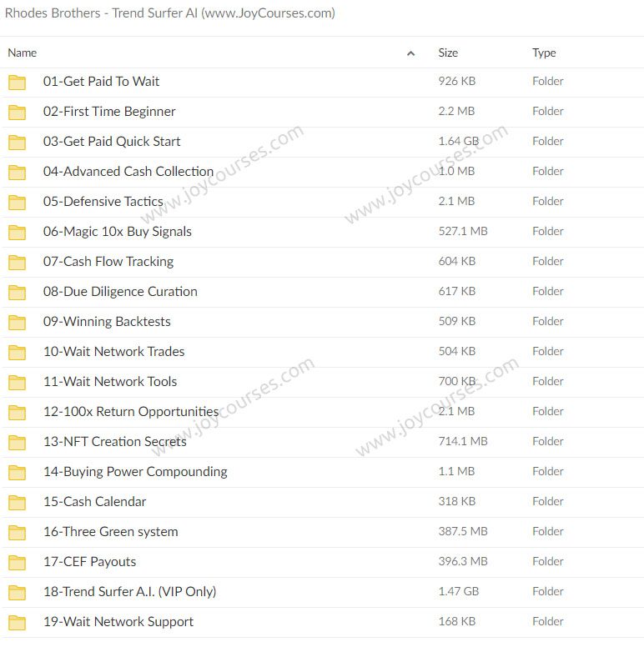This screenshot has width=644, height=647.
Task: Click the folder icon for 01-Get Paid To Wait
Action: [17, 82]
